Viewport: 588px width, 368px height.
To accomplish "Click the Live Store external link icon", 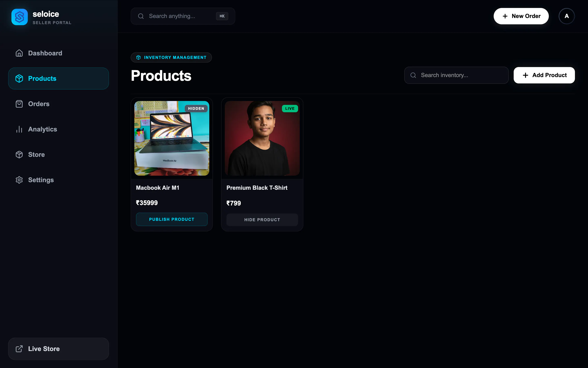I will coord(19,349).
